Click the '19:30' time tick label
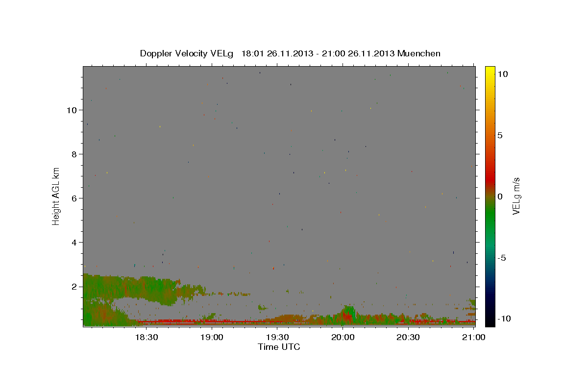This screenshot has height=392, width=588. (277, 337)
